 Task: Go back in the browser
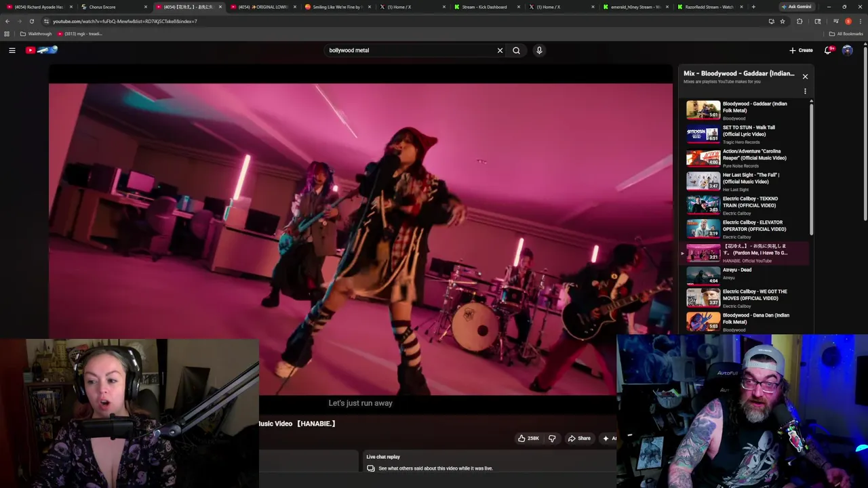click(7, 21)
